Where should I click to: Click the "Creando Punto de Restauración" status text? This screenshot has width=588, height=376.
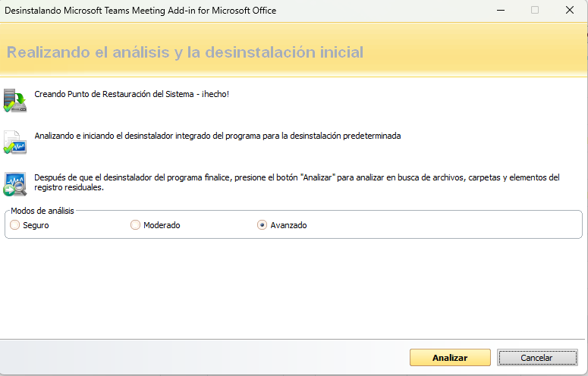[x=131, y=95]
